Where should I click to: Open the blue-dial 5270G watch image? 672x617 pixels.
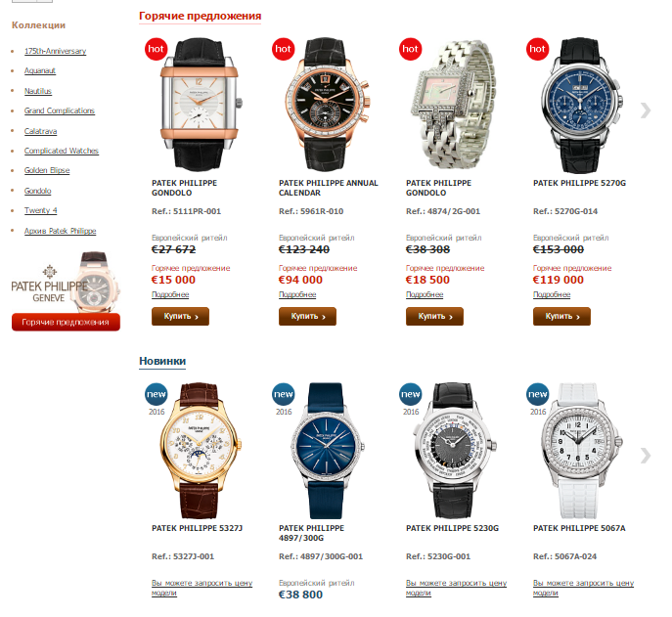[581, 105]
